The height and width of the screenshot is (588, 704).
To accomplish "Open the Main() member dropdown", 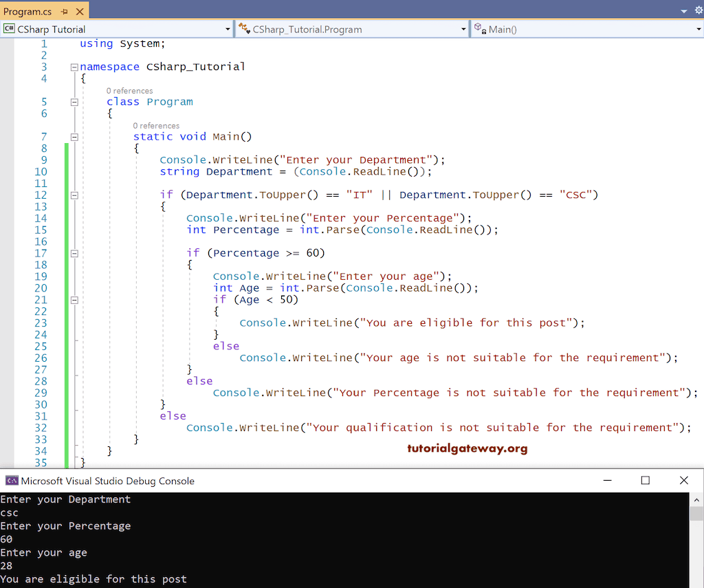I will 698,30.
